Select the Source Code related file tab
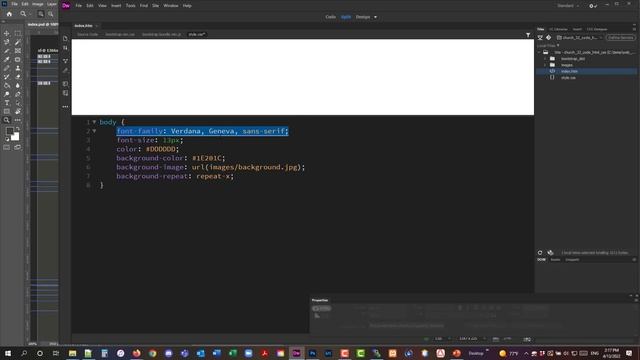The width and height of the screenshot is (640, 360). 88,34
